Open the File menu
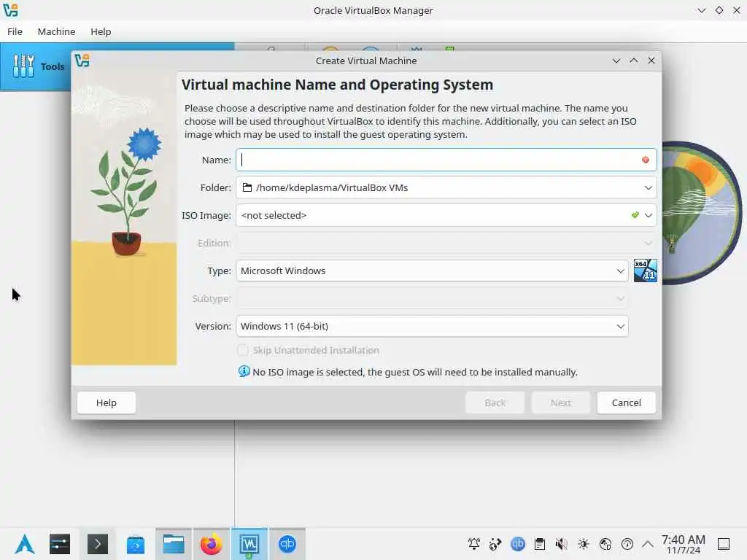 15,31
